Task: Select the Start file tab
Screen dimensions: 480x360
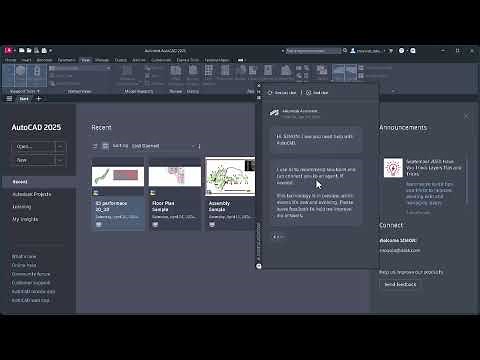Action: click(24, 99)
